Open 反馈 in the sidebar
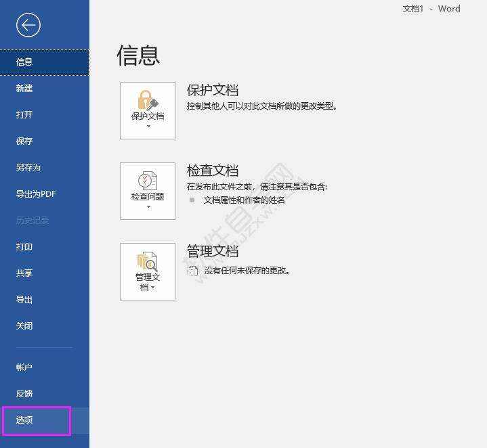The height and width of the screenshot is (448, 487). 45,393
